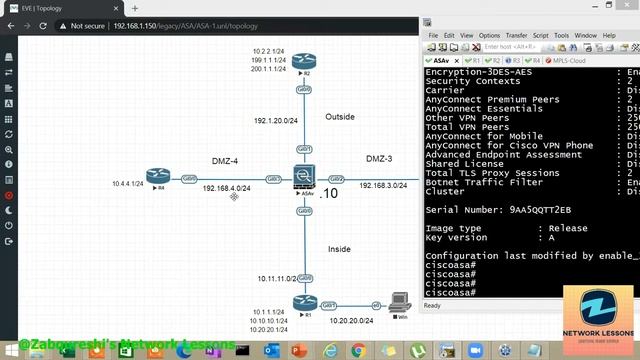Click the 'Outside' topology label
640x360 pixels.
(340, 117)
